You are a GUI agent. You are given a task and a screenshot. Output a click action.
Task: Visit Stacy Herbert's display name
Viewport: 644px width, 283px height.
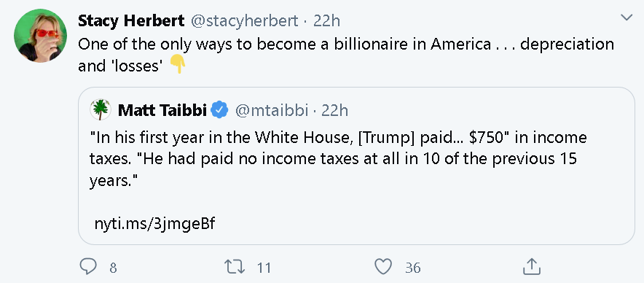coord(131,21)
